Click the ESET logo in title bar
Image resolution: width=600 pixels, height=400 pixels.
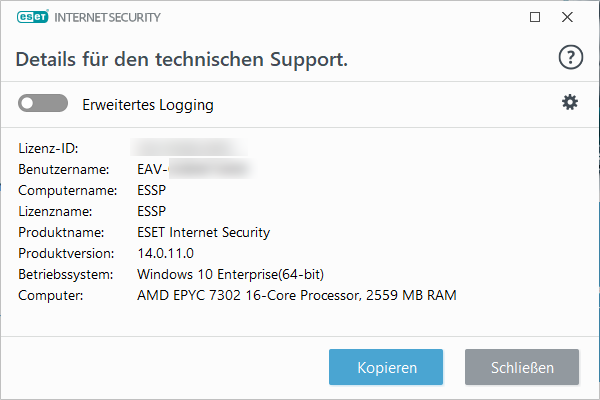(x=33, y=17)
